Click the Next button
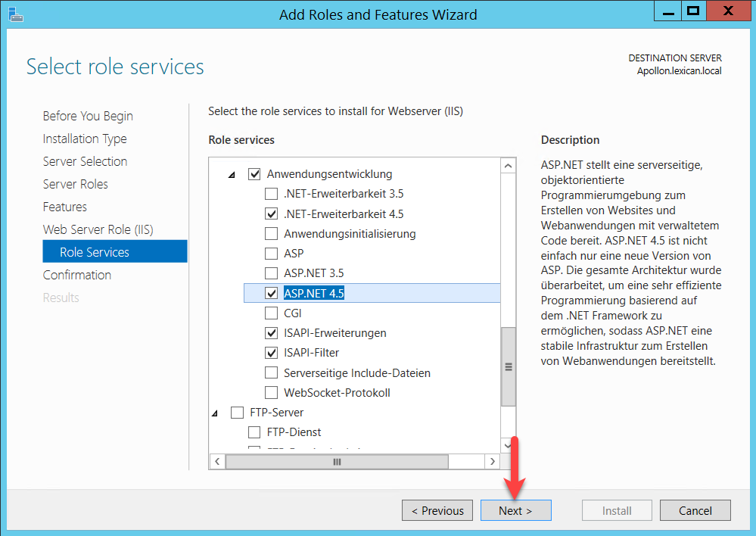 [515, 510]
